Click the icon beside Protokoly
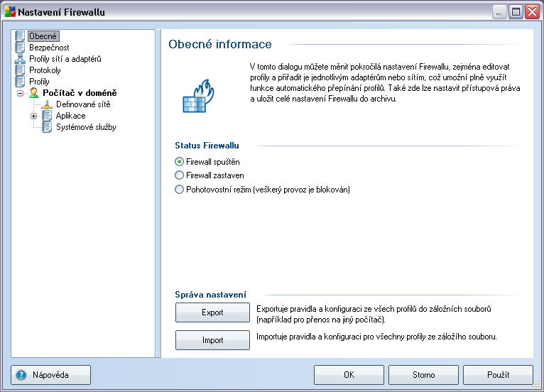This screenshot has height=392, width=544. coord(20,70)
